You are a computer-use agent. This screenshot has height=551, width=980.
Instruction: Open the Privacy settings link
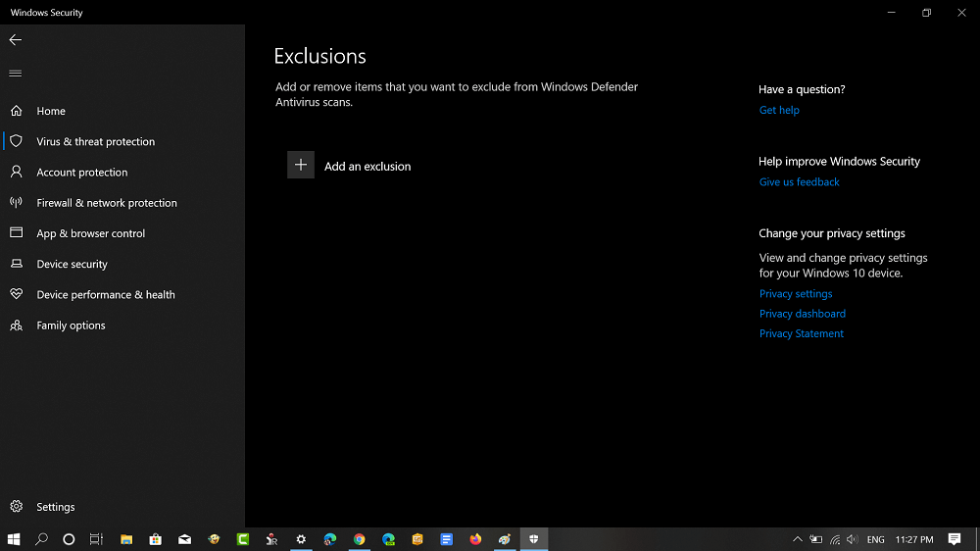pos(796,294)
